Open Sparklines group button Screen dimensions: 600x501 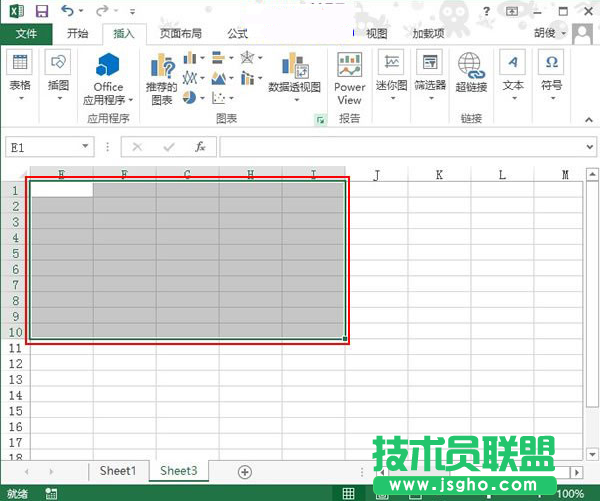[391, 75]
